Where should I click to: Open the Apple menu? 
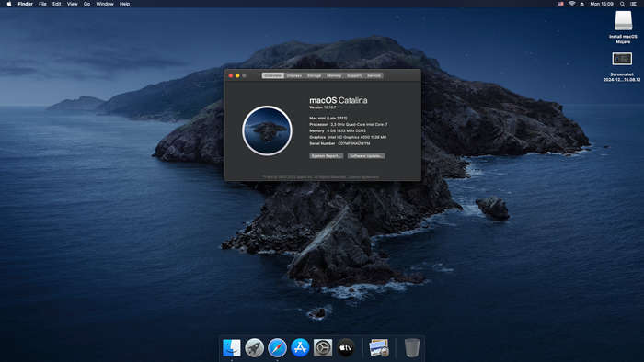(x=9, y=4)
